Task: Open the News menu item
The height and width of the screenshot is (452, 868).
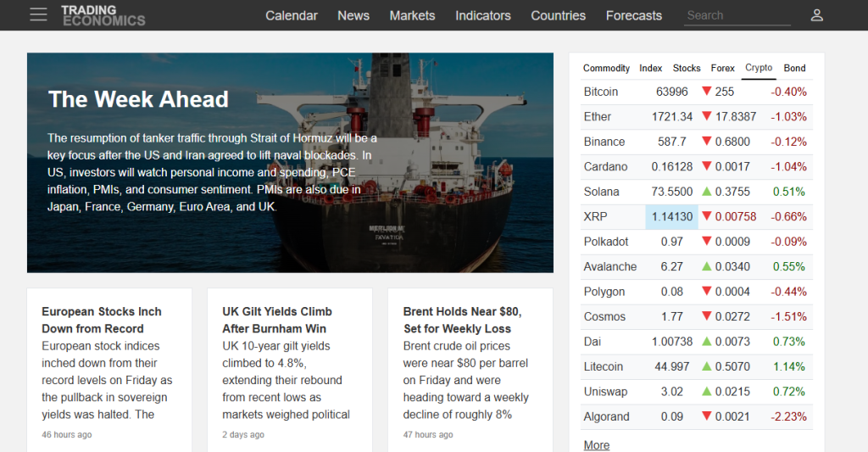Action: coord(353,15)
